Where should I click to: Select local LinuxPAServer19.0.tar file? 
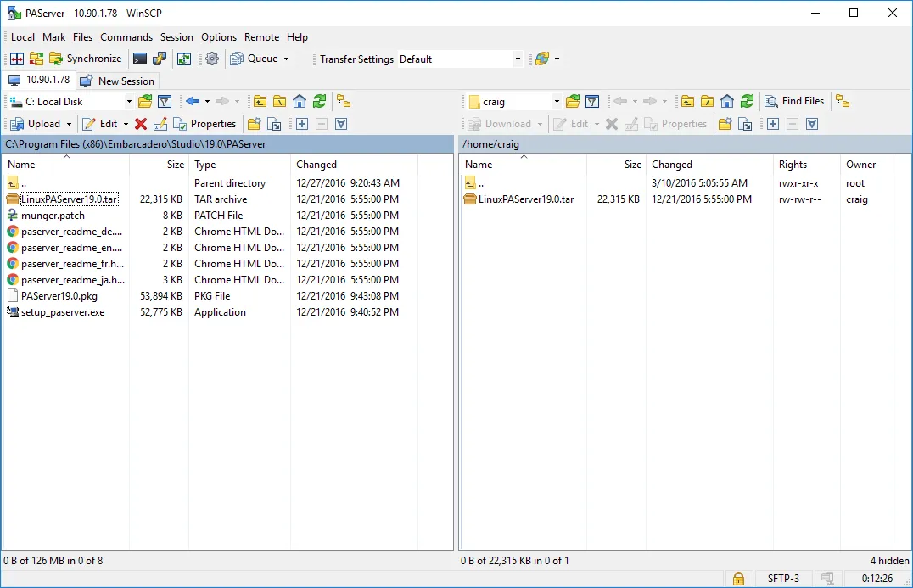[x=70, y=199]
